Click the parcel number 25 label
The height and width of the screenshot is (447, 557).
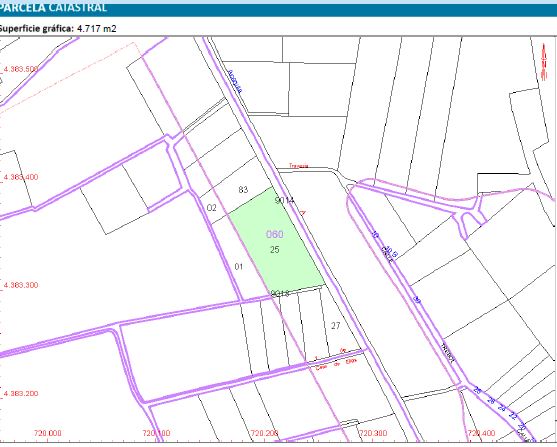pos(275,249)
